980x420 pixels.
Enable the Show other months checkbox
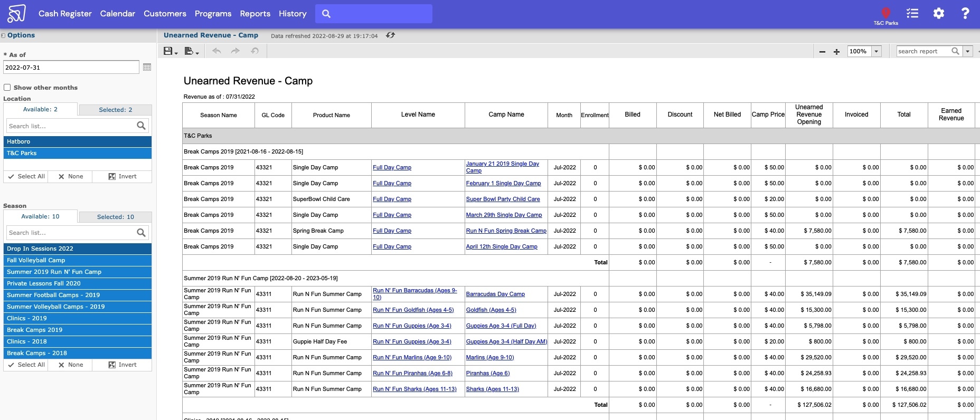7,88
